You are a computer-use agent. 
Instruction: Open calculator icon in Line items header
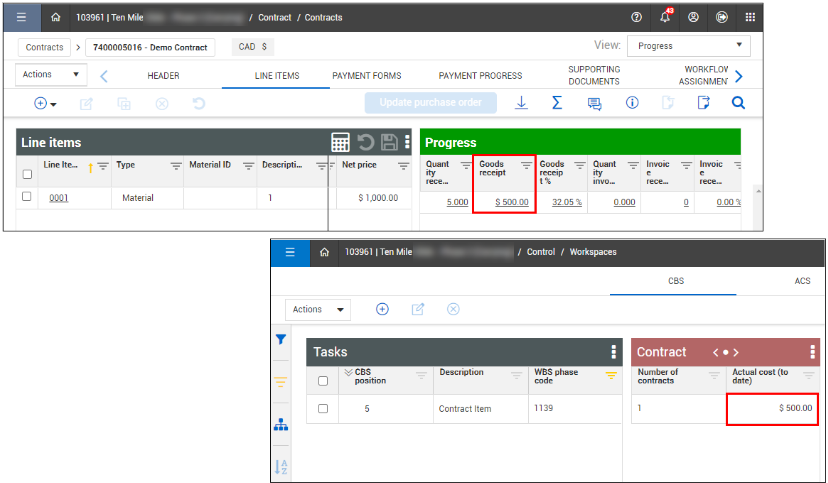point(341,143)
